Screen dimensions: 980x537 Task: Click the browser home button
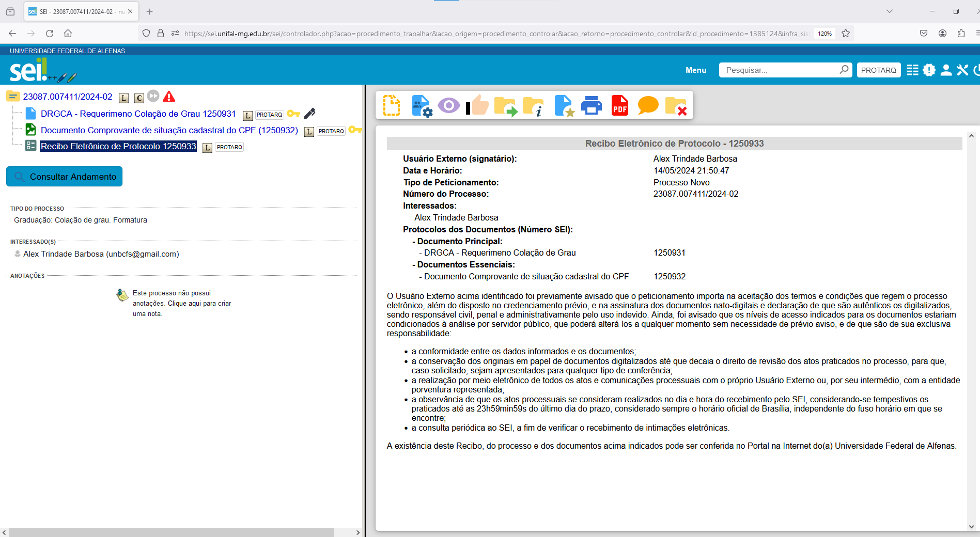coord(68,34)
